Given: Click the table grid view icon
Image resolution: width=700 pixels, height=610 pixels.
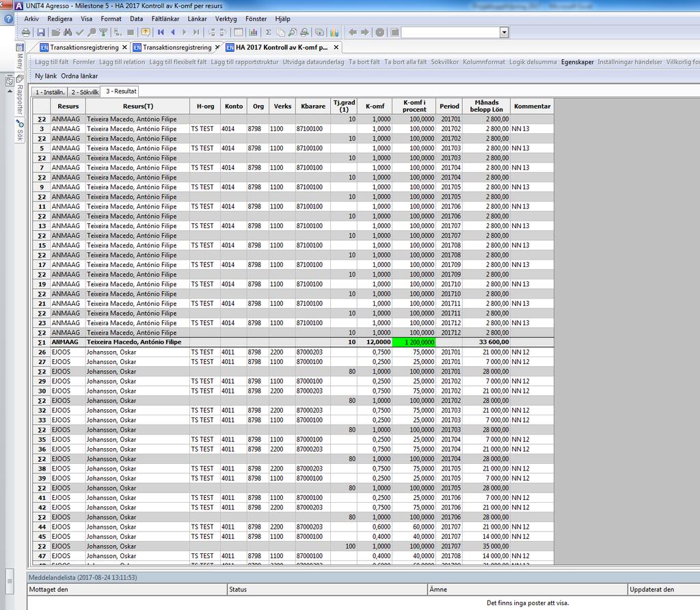Looking at the screenshot, I should click(239, 32).
